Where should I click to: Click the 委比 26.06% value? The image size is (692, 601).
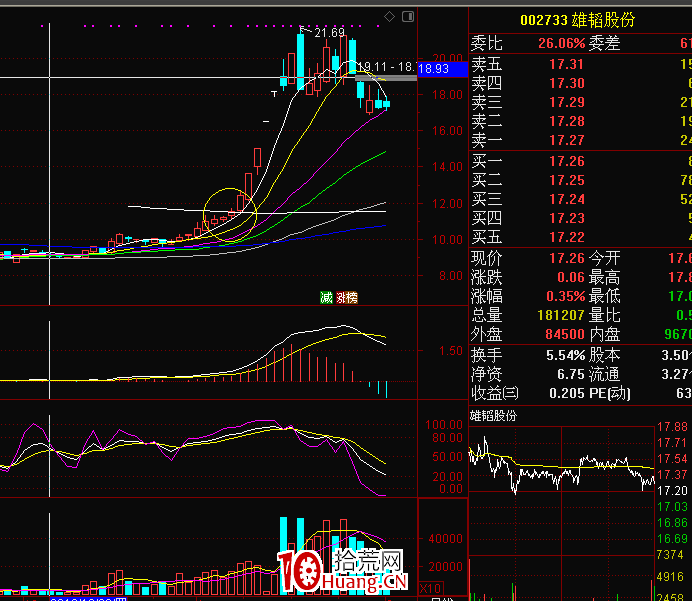(561, 43)
